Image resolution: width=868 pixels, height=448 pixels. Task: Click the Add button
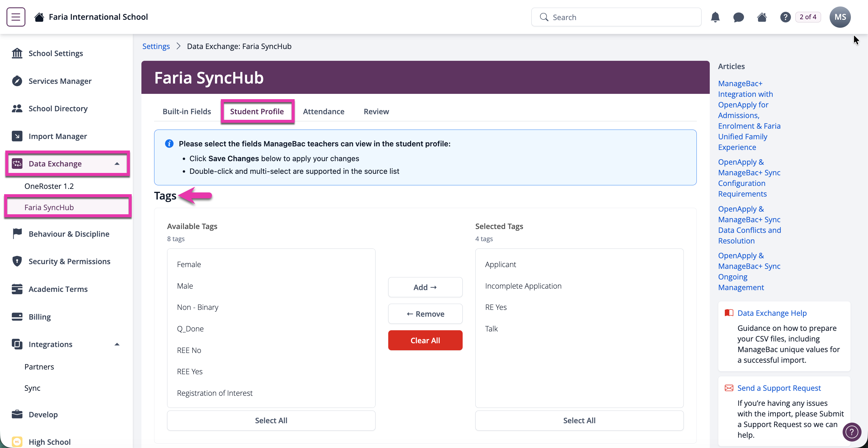pyautogui.click(x=425, y=287)
